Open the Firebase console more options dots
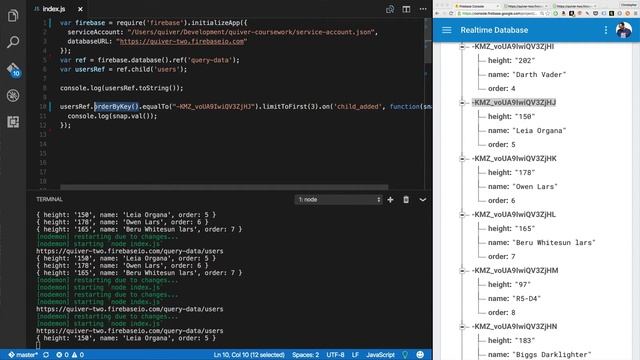This screenshot has width=640, height=360. coord(606,30)
